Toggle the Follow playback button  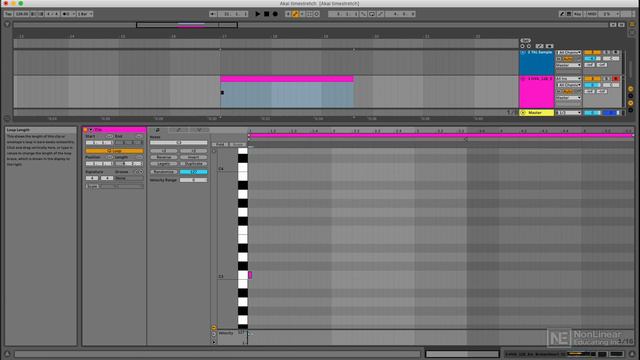[213, 14]
